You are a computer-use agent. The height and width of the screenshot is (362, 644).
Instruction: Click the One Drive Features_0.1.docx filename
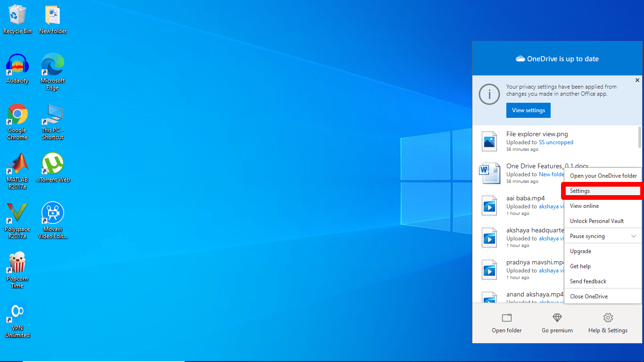pyautogui.click(x=547, y=166)
